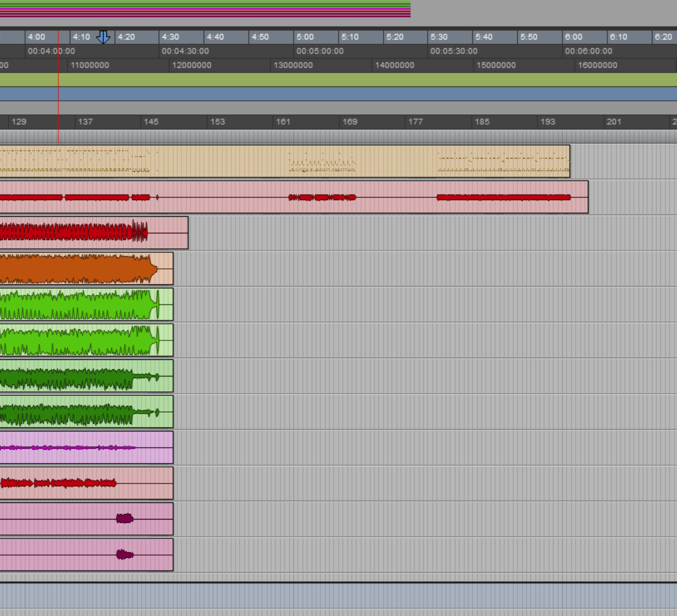Click the colored track overview at the top

(205, 9)
